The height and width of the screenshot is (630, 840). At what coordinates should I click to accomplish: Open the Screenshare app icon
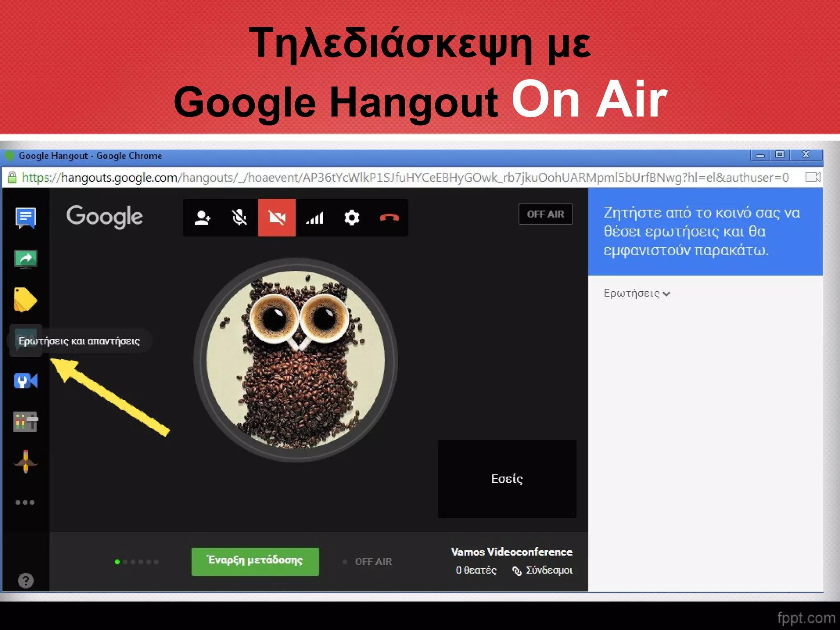[26, 259]
